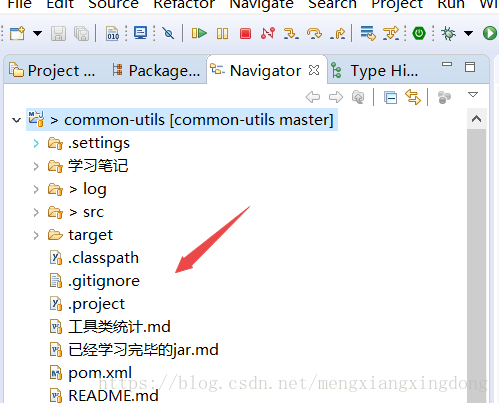Click the New wizard toolbar icon
Screen dimensions: 499x403
pyautogui.click(x=18, y=33)
